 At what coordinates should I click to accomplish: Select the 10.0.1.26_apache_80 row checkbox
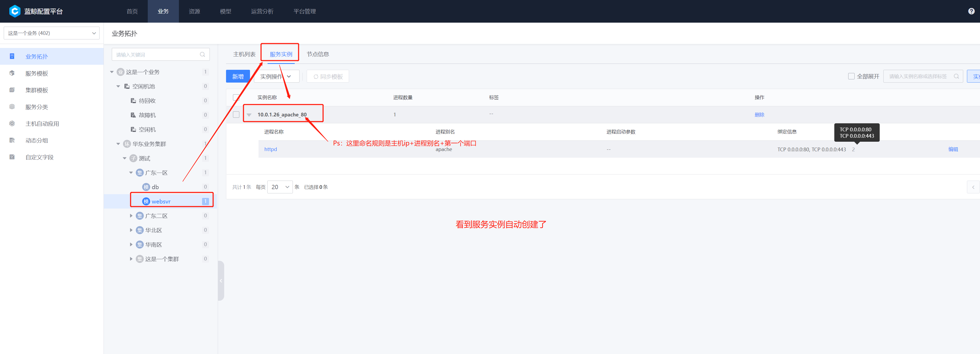click(236, 115)
